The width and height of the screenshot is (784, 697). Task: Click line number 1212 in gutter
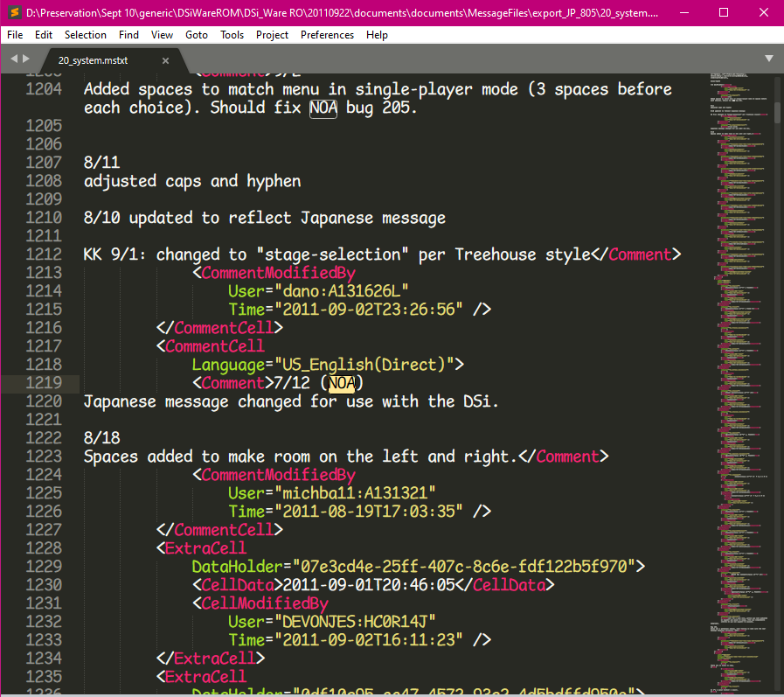[x=44, y=254]
